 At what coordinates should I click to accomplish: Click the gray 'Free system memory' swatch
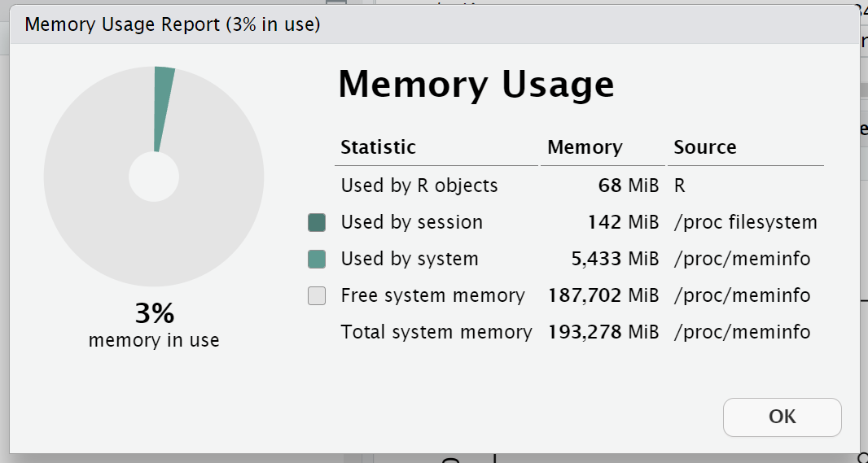tap(317, 296)
